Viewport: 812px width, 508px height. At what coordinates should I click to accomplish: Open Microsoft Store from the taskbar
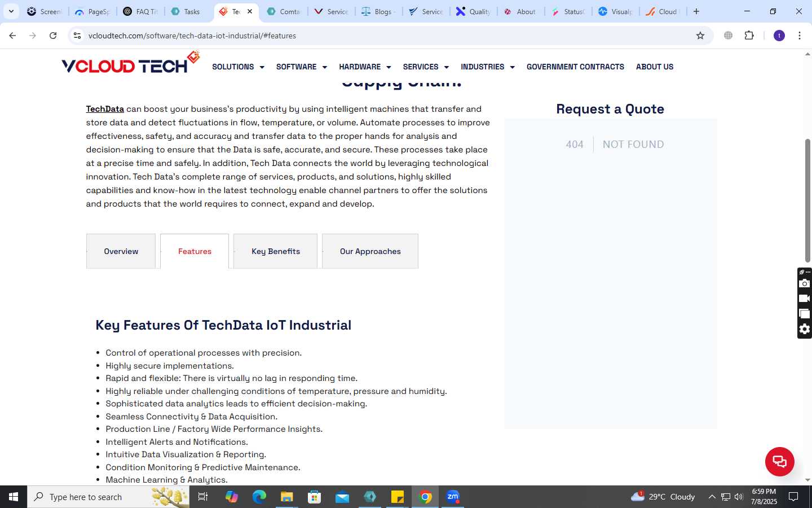click(x=314, y=497)
